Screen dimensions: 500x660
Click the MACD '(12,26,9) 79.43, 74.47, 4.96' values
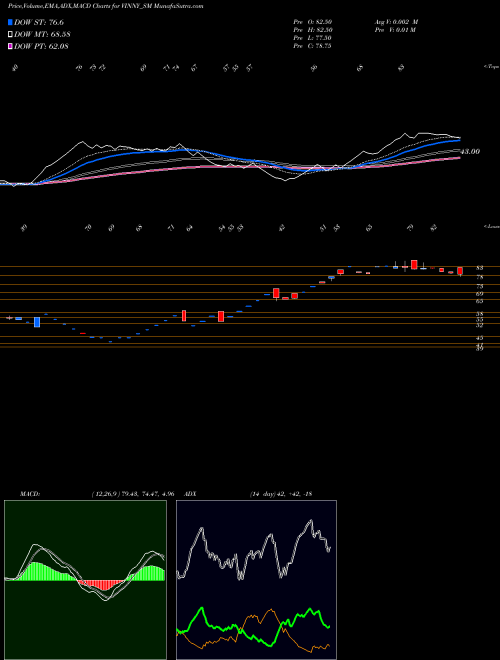pos(133,494)
